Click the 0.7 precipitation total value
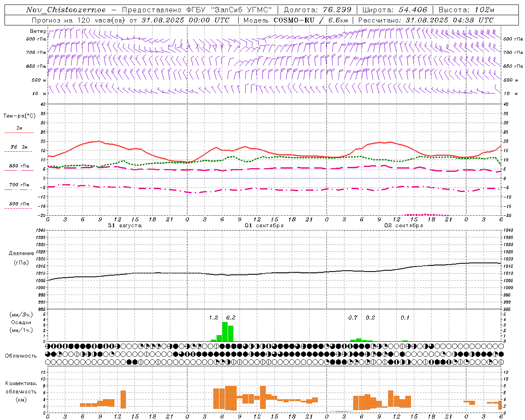 click(x=353, y=318)
